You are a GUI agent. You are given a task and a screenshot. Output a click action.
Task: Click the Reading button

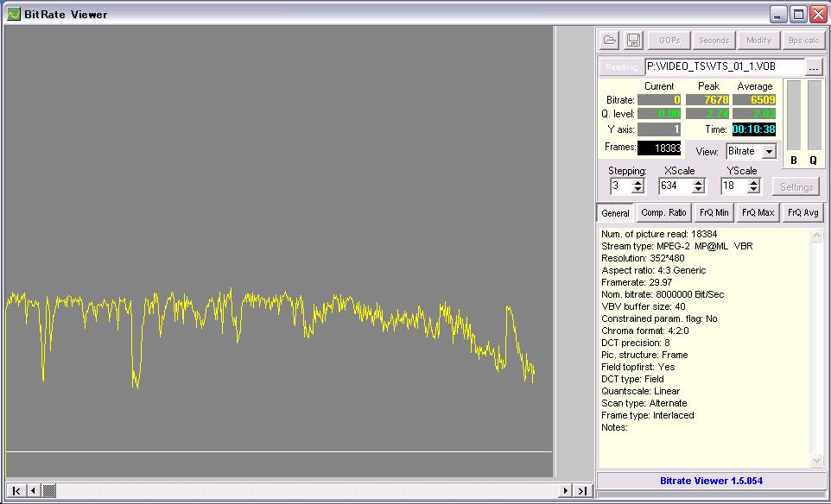[x=622, y=67]
